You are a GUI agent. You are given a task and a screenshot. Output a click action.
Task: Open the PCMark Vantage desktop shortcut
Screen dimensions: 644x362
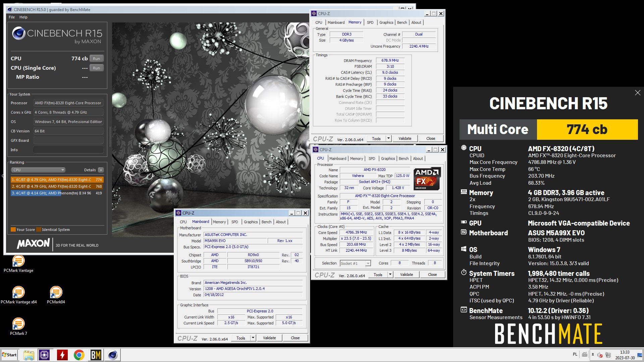[18, 264]
